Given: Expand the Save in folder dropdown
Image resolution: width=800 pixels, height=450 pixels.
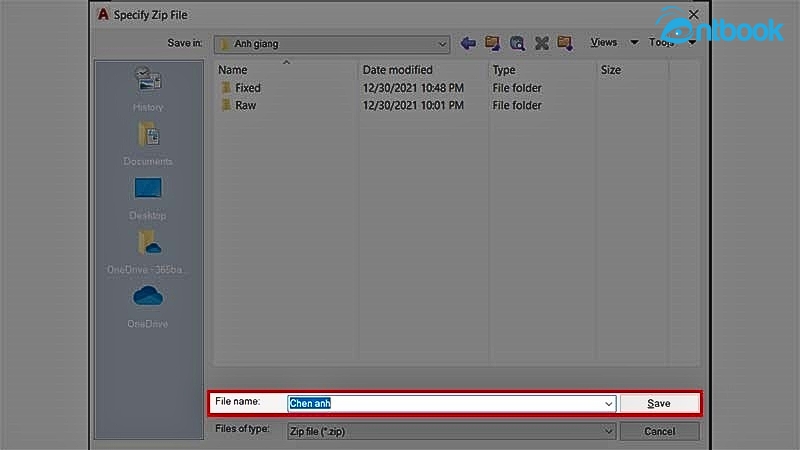Looking at the screenshot, I should point(443,44).
